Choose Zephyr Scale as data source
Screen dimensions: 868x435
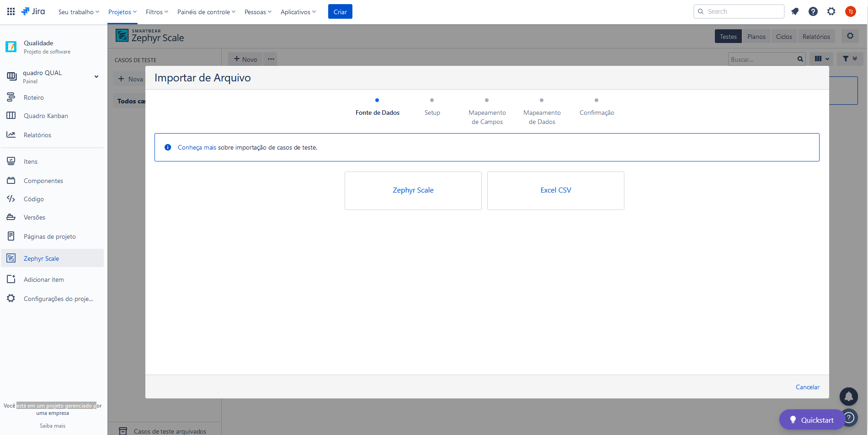(x=413, y=190)
